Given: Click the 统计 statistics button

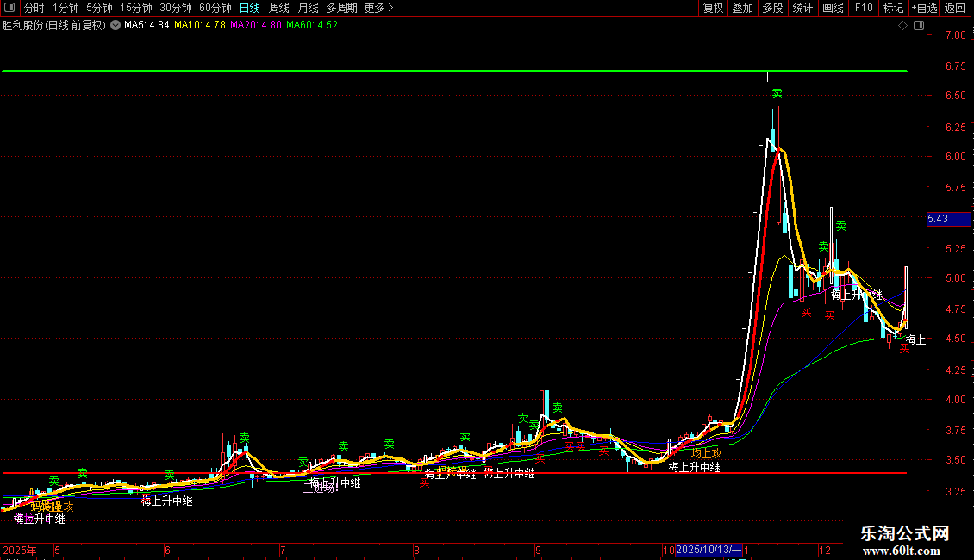Looking at the screenshot, I should click(802, 8).
